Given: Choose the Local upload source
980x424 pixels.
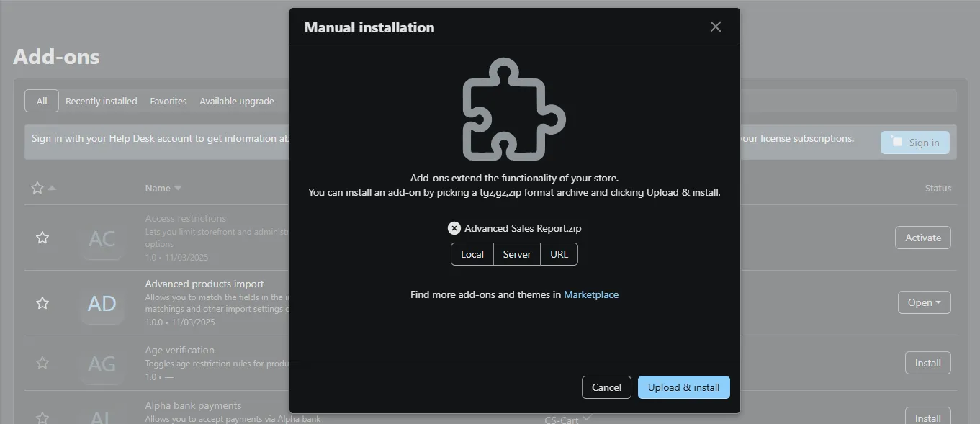Looking at the screenshot, I should point(472,254).
